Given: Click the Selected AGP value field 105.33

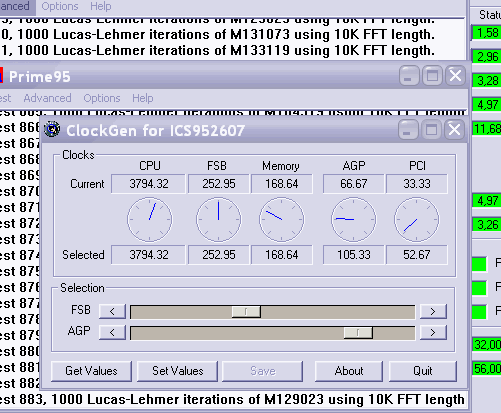Looking at the screenshot, I should pyautogui.click(x=353, y=255).
